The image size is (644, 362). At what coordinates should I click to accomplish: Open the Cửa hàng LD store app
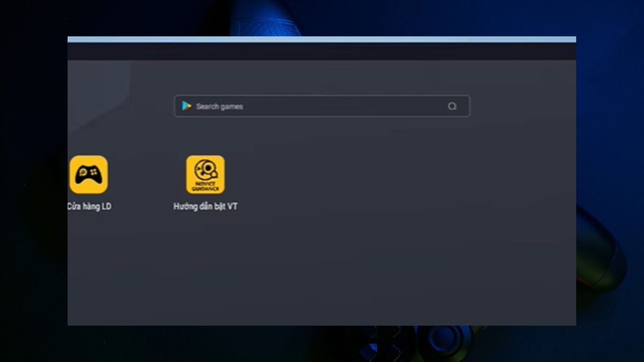pos(89,174)
